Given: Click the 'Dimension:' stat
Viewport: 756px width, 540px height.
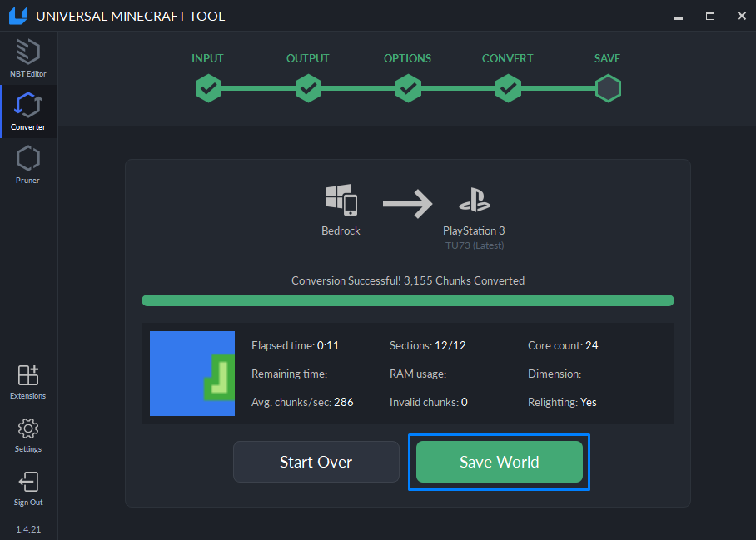Looking at the screenshot, I should tap(555, 374).
